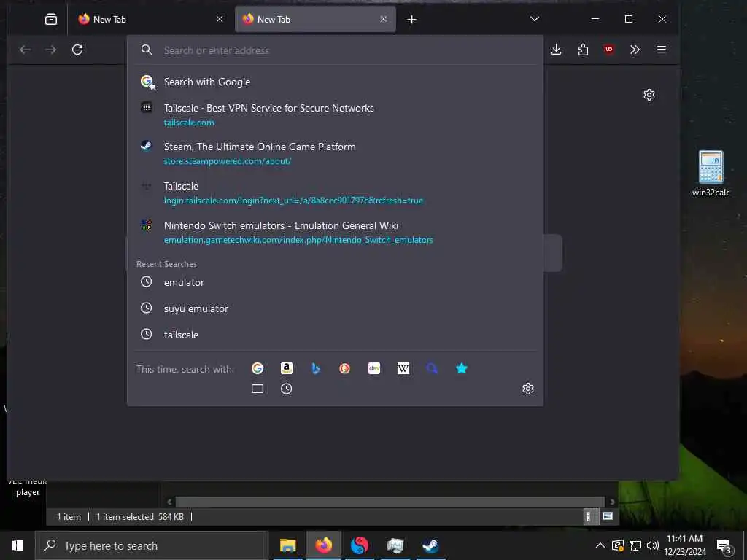Click the emulation.gametechwiki.com URL
The width and height of the screenshot is (747, 560).
coord(298,240)
